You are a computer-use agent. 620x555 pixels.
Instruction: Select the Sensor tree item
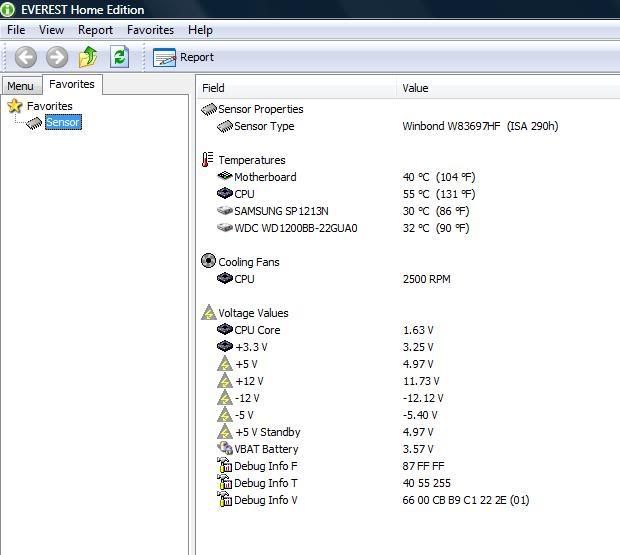pyautogui.click(x=63, y=122)
